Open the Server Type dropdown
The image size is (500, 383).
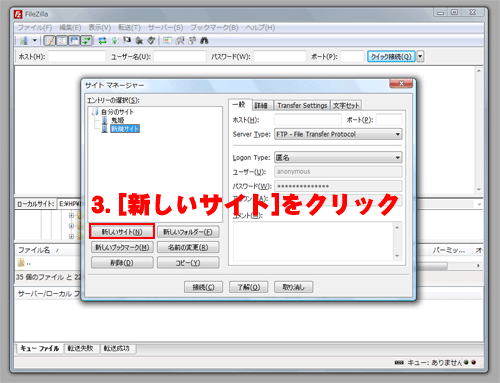point(338,134)
